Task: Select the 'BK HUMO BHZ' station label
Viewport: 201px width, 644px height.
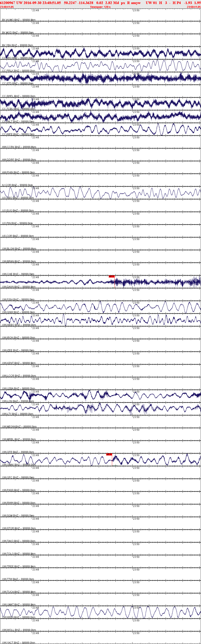Action: pos(19,20)
